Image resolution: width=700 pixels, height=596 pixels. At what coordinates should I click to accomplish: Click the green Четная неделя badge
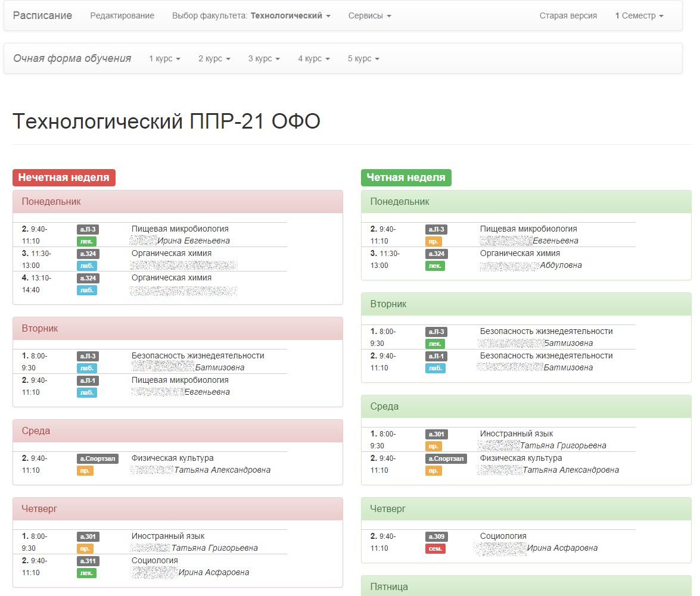[x=406, y=177]
